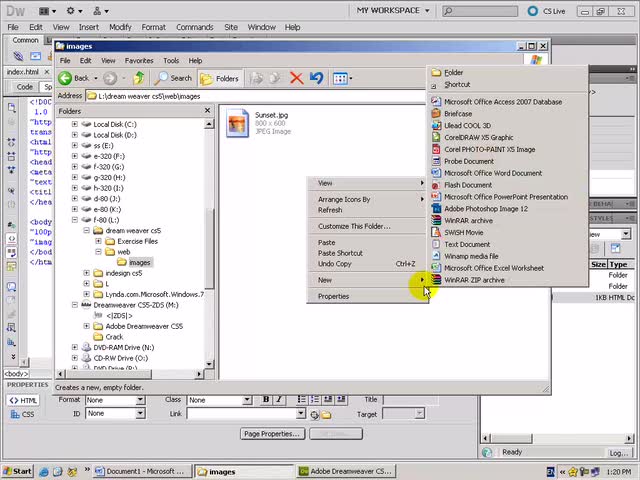The image size is (640, 480).
Task: Click Customize This Folder option
Action: [367, 226]
